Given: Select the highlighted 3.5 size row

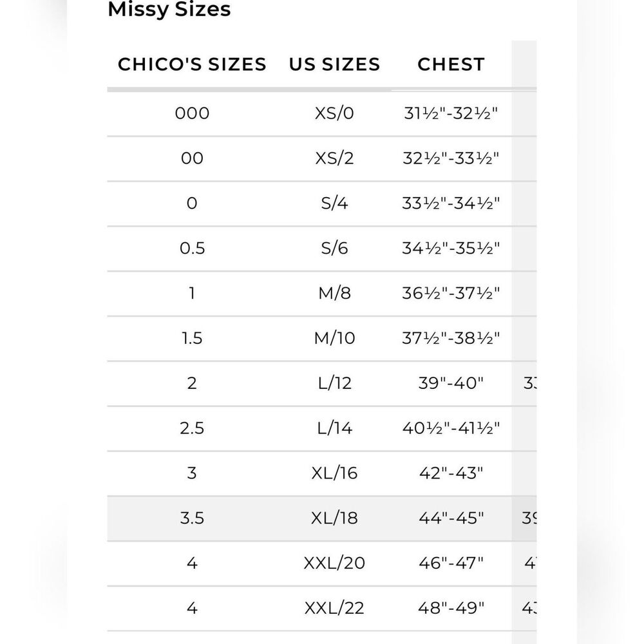Looking at the screenshot, I should (x=321, y=518).
